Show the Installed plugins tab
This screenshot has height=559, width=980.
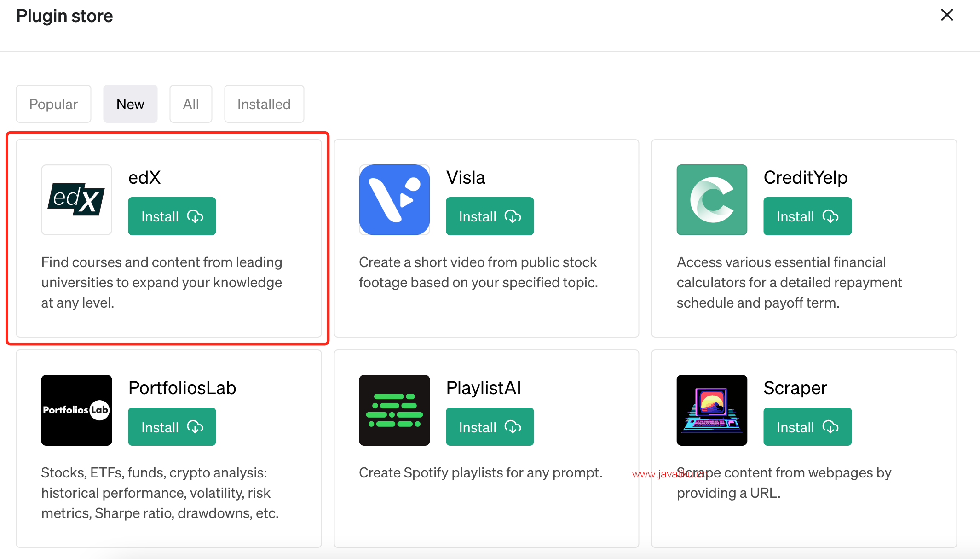point(264,104)
